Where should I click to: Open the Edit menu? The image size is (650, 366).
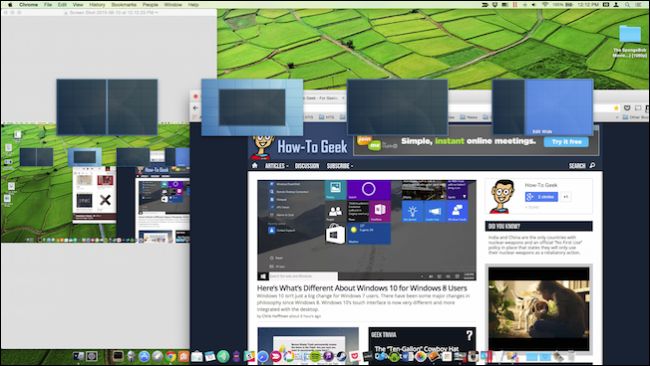click(62, 5)
